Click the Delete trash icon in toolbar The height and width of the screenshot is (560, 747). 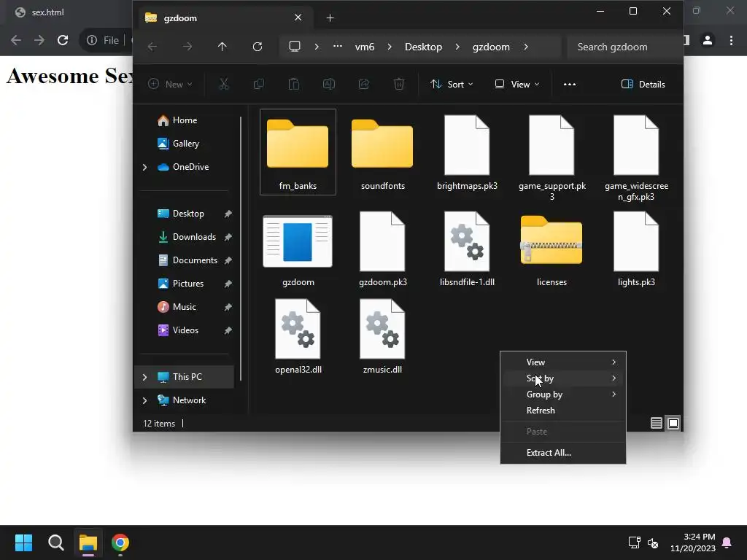399,85
